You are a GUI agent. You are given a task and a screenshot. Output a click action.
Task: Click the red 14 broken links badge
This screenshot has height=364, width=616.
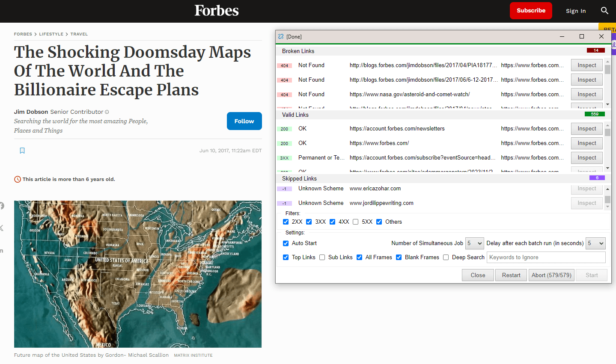click(595, 50)
